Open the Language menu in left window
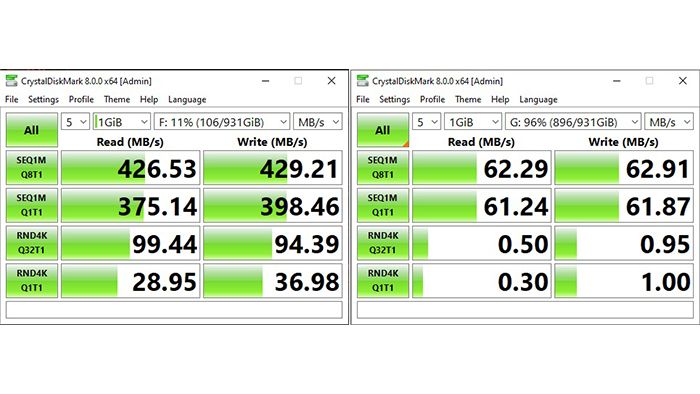This screenshot has width=700, height=394. [187, 100]
